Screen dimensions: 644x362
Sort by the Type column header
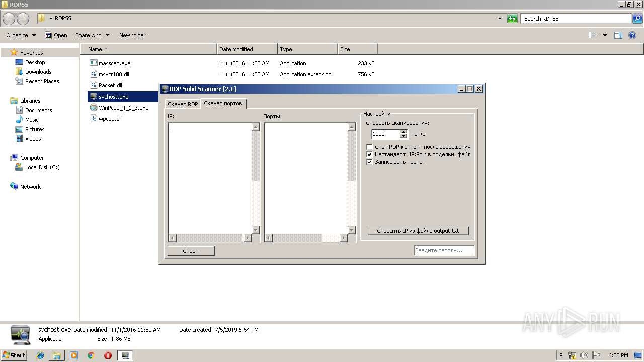(x=307, y=49)
